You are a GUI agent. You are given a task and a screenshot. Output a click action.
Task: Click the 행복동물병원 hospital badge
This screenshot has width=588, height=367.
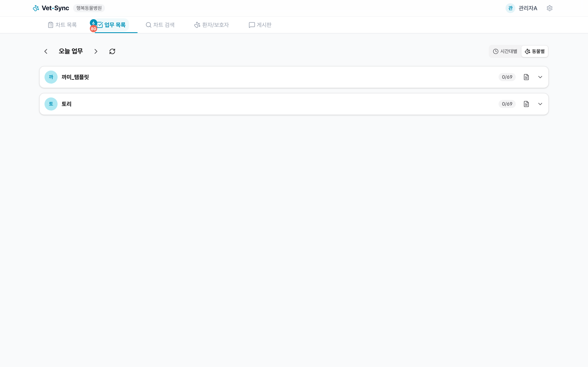tap(89, 8)
